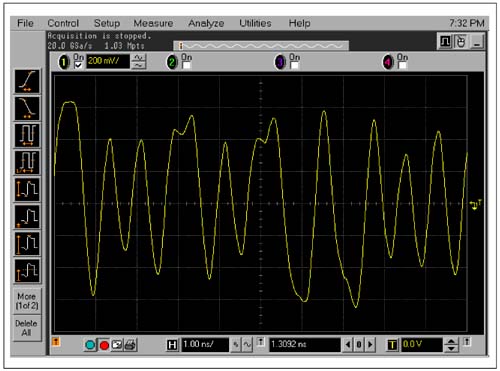Image resolution: width=500 pixels, height=371 pixels.
Task: Open the Control menu
Action: pyautogui.click(x=63, y=23)
